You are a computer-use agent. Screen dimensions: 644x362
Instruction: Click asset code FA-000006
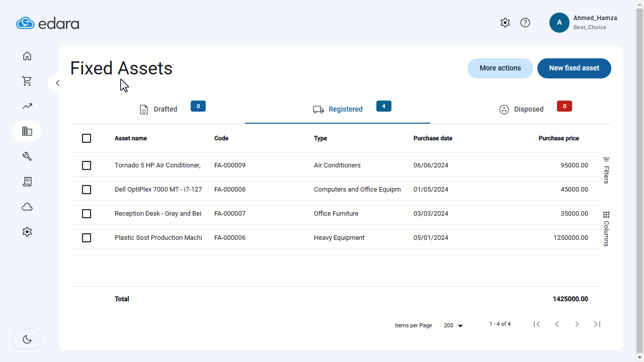pos(230,238)
